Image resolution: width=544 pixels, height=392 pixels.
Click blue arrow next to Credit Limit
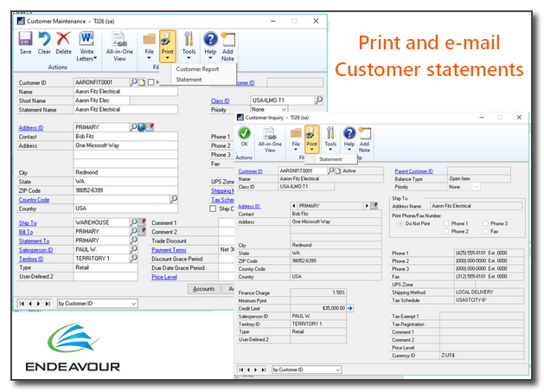click(350, 308)
